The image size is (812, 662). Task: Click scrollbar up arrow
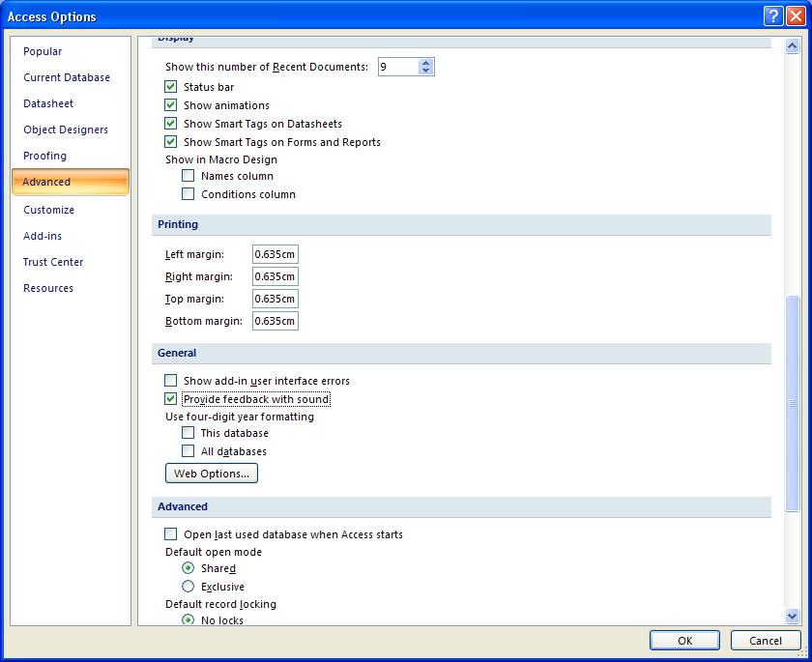(x=792, y=46)
